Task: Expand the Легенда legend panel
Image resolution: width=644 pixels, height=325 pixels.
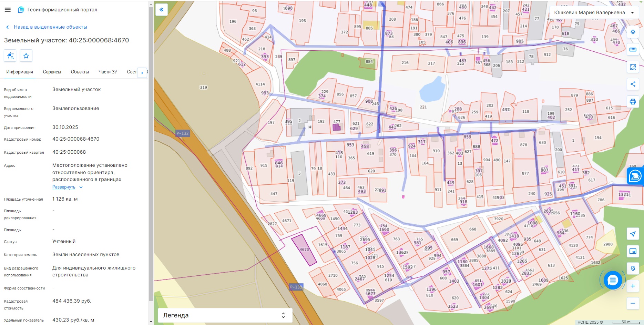Action: [x=225, y=315]
